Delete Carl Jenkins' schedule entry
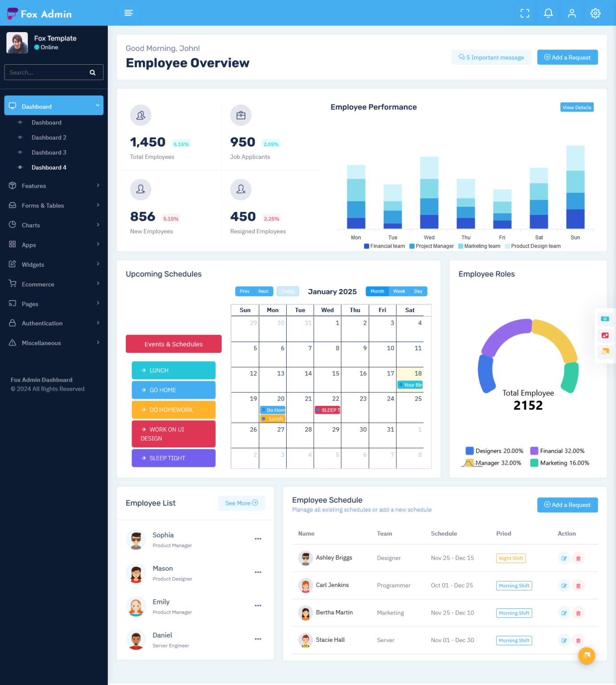 578,585
